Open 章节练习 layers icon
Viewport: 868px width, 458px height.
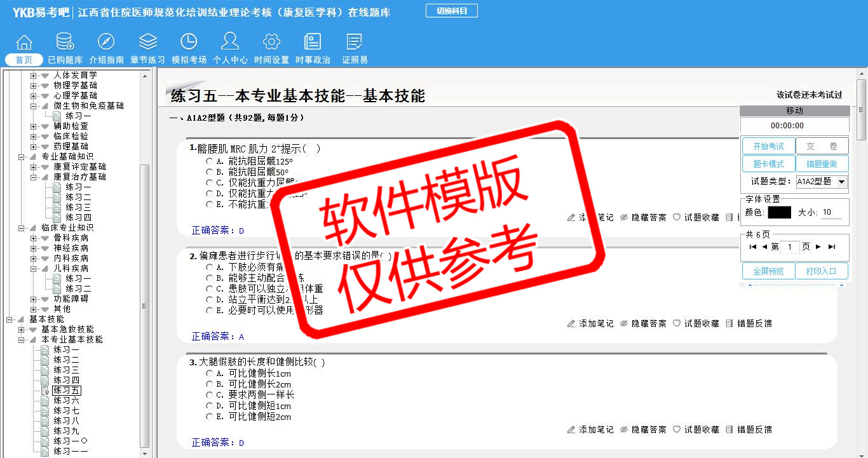pos(147,43)
